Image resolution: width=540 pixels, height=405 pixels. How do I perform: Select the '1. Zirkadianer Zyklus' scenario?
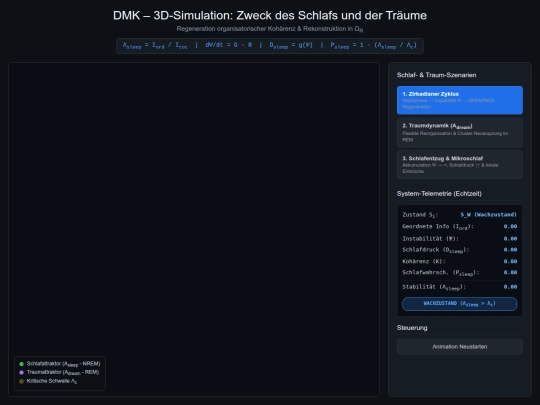tap(460, 100)
